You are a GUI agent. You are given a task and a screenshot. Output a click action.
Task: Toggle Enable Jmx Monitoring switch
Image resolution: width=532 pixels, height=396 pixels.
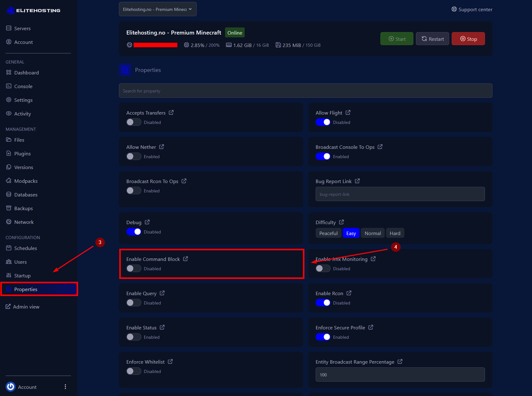coord(323,268)
